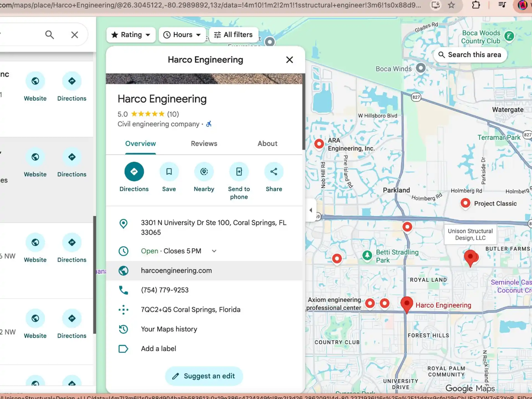Send Harco Engineering to phone
The width and height of the screenshot is (532, 399).
239,172
